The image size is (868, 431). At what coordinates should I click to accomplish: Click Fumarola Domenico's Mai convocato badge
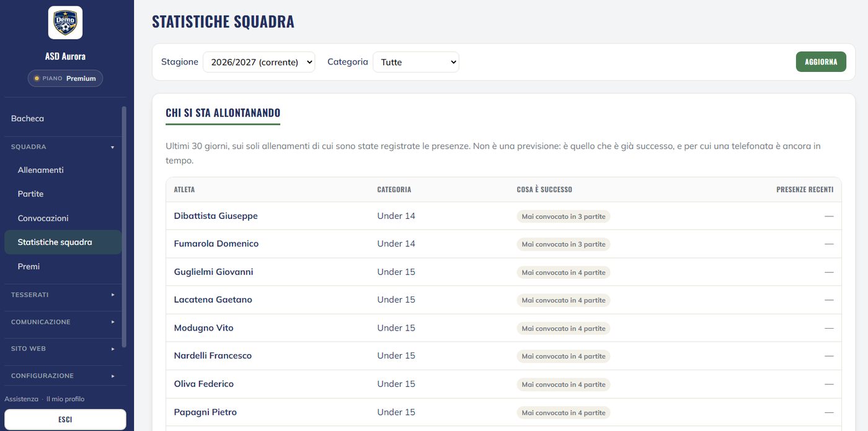pyautogui.click(x=564, y=244)
